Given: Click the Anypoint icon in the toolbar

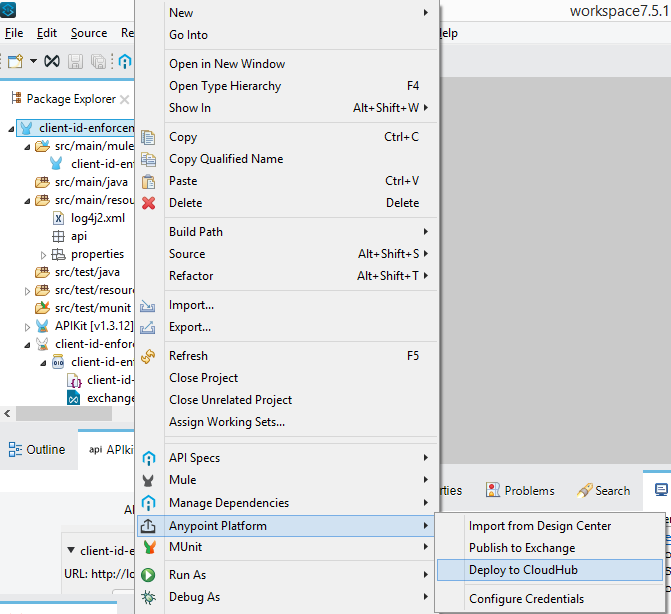Looking at the screenshot, I should click(x=125, y=62).
